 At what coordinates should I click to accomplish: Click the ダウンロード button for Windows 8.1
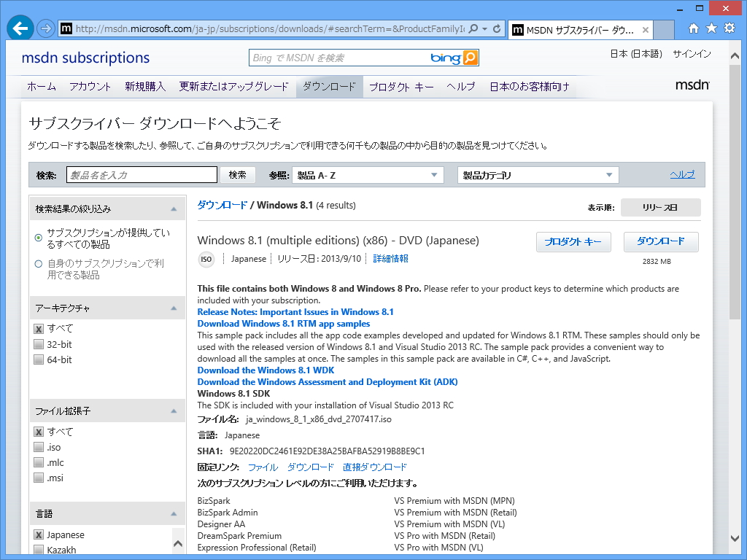pyautogui.click(x=660, y=241)
